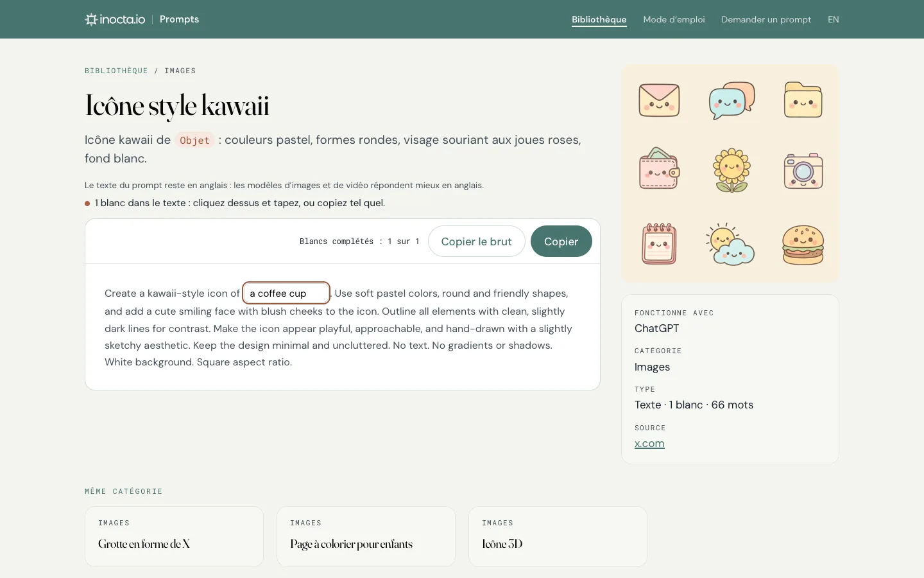Click the kawaii notepad calendar icon
The width and height of the screenshot is (924, 578).
(659, 244)
